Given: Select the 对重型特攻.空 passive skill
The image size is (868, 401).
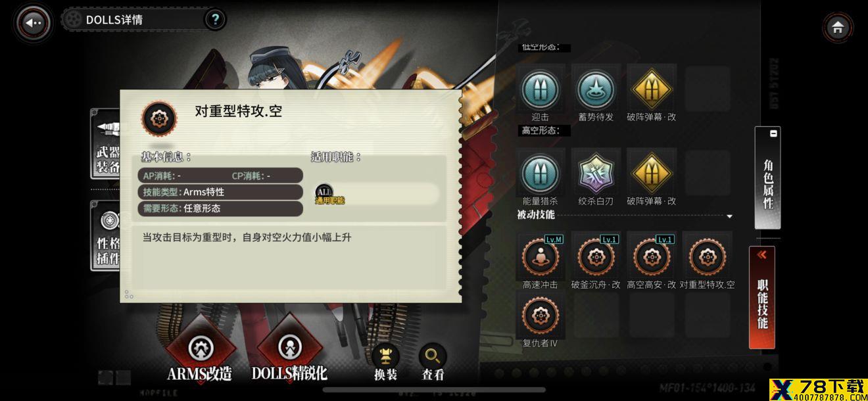Looking at the screenshot, I should 707,257.
